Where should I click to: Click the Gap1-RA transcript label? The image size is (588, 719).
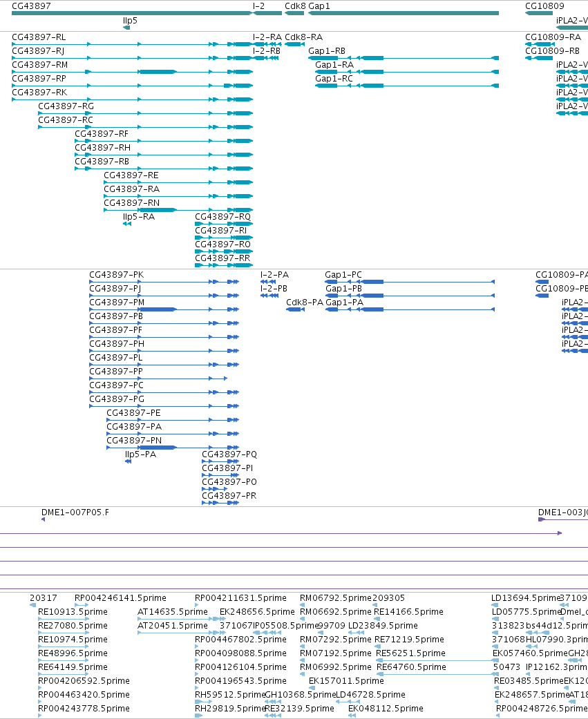[334, 65]
